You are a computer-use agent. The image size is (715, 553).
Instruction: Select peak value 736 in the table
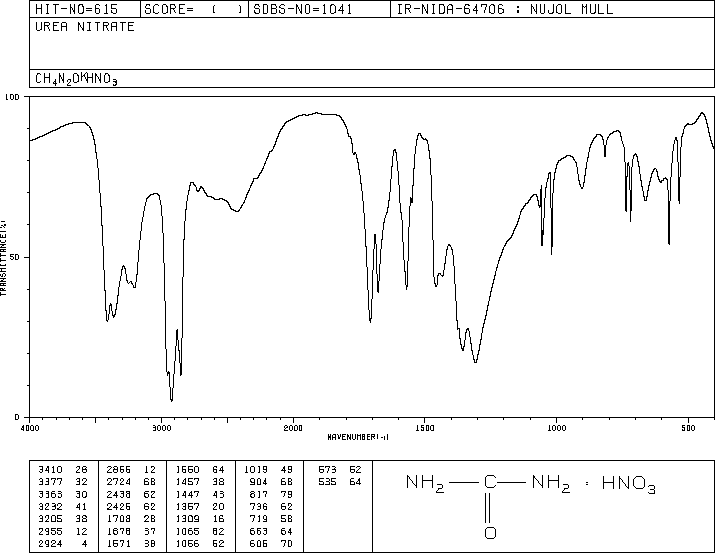tap(259, 506)
